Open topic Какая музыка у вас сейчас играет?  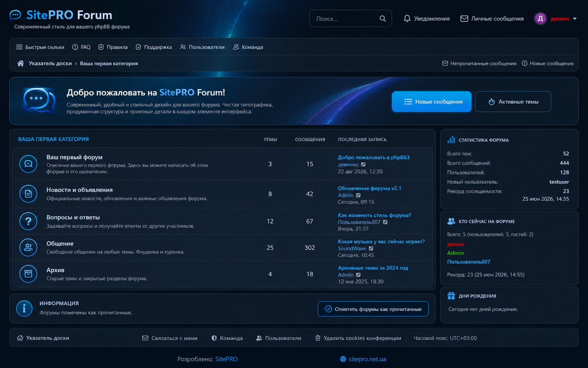coord(381,241)
